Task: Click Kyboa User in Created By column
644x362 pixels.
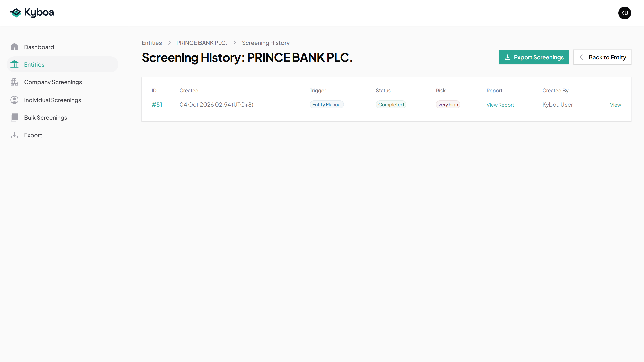Action: (x=557, y=105)
